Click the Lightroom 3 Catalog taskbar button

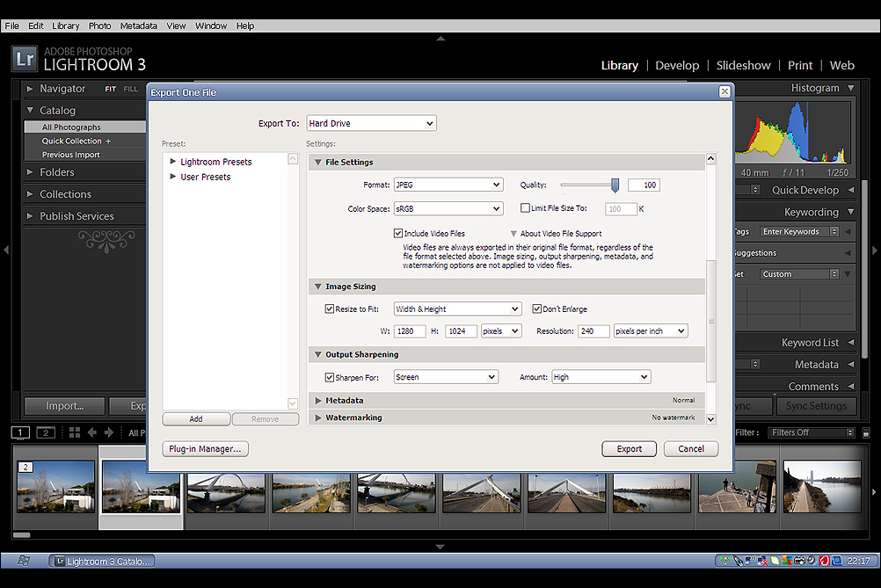(x=102, y=561)
